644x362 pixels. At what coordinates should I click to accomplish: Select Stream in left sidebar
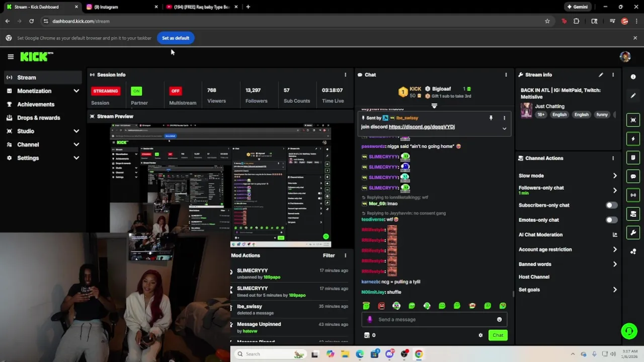[x=43, y=77]
